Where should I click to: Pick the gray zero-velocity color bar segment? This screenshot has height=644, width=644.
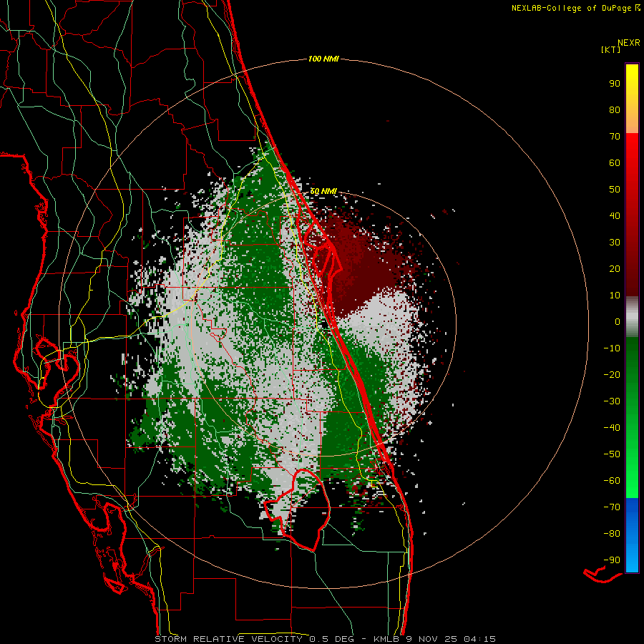click(x=632, y=316)
